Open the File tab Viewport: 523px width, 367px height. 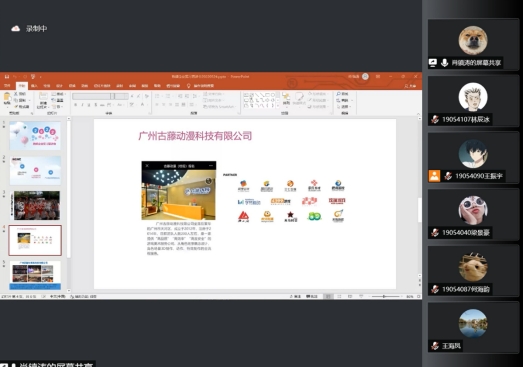click(7, 86)
